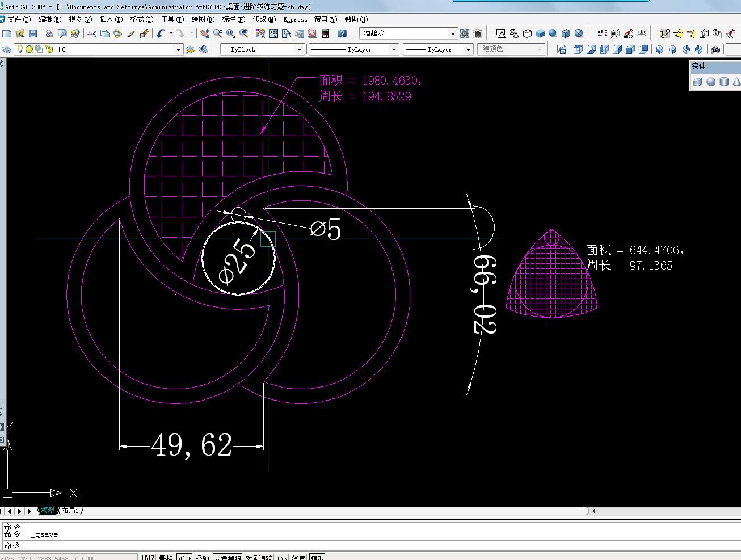This screenshot has width=741, height=560.
Task: Click the Undo arrow icon
Action: point(161,34)
